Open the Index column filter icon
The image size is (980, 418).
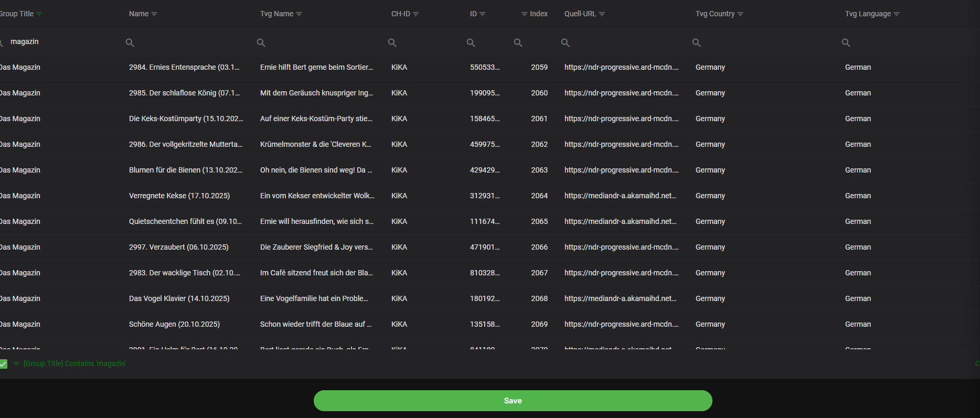524,14
